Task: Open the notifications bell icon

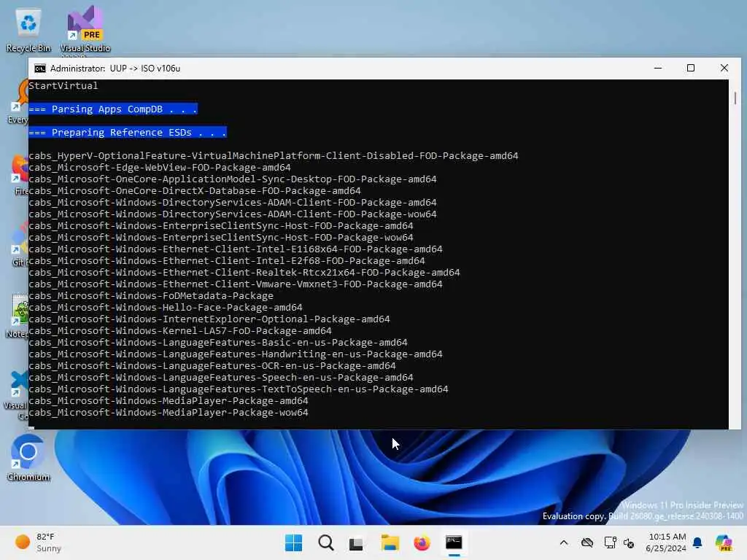Action: 697,542
